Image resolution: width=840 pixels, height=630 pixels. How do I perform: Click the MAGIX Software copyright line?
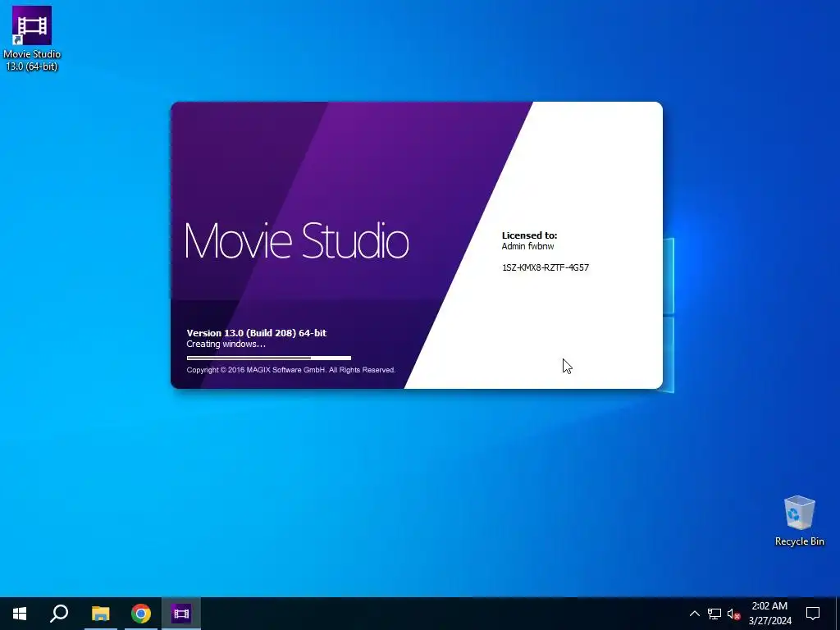pyautogui.click(x=291, y=370)
